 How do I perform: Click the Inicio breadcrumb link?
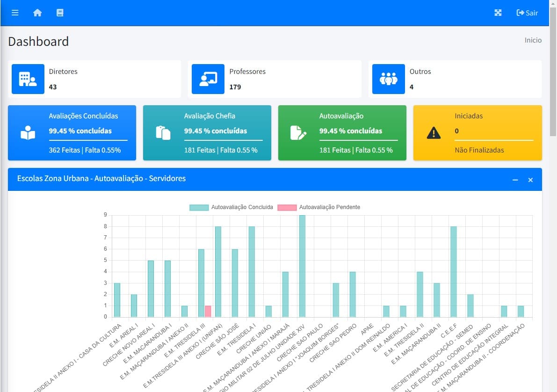(533, 40)
